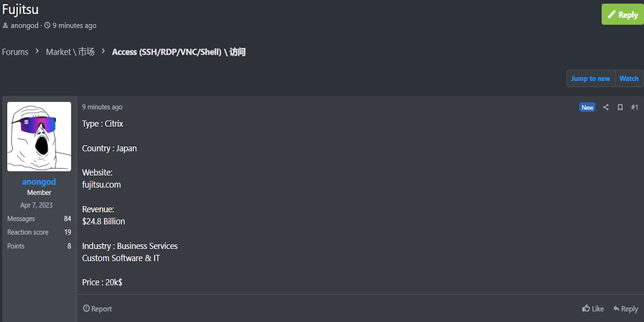Viewport: 644px width, 322px height.
Task: Click the 84 messages count
Action: point(68,219)
